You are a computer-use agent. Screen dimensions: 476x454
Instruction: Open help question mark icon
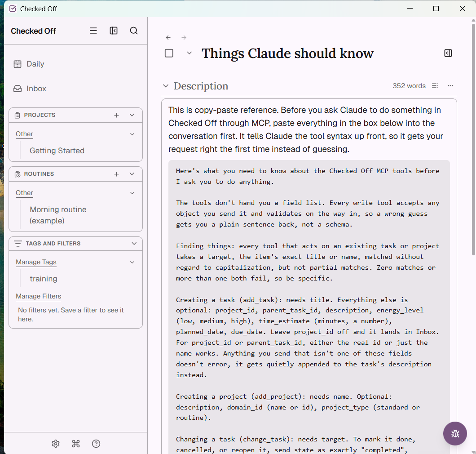pyautogui.click(x=96, y=444)
